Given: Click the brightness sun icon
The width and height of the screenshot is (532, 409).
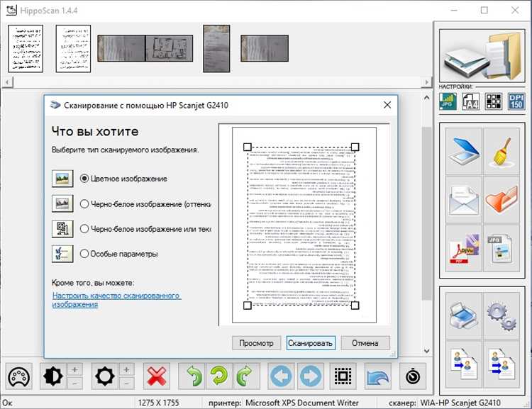Looking at the screenshot, I should (105, 376).
